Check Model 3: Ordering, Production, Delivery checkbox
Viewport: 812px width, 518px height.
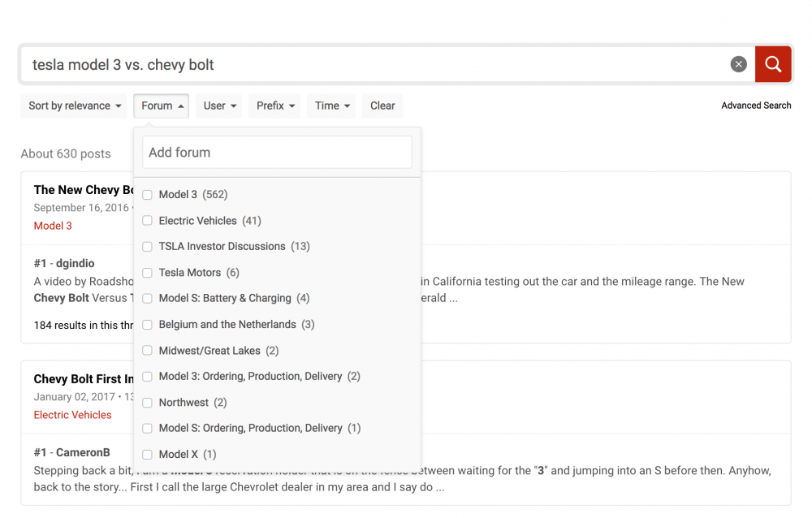148,377
